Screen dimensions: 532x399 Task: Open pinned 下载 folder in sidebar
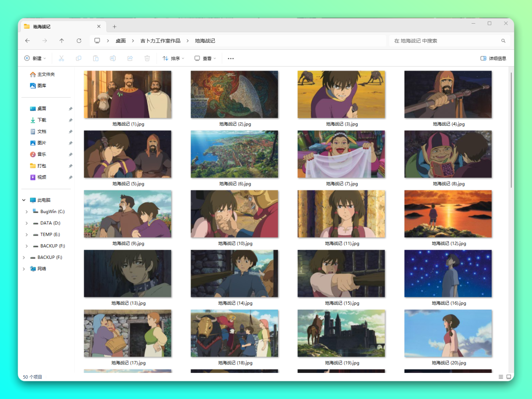[x=38, y=120]
